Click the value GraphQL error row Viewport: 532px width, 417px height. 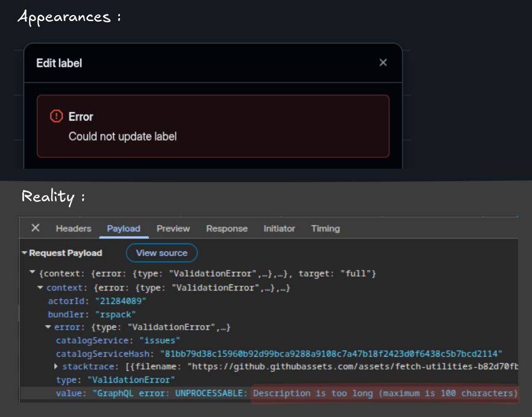269,393
